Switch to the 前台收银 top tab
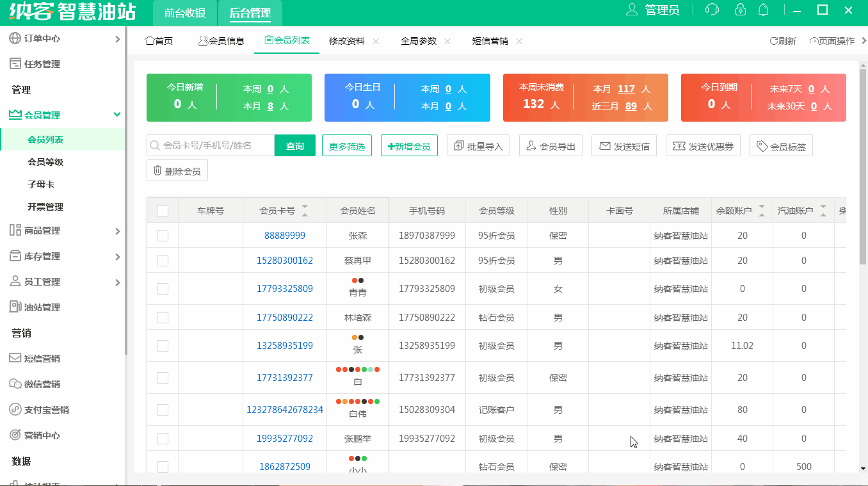Viewport: 868px width, 486px height. pos(185,13)
